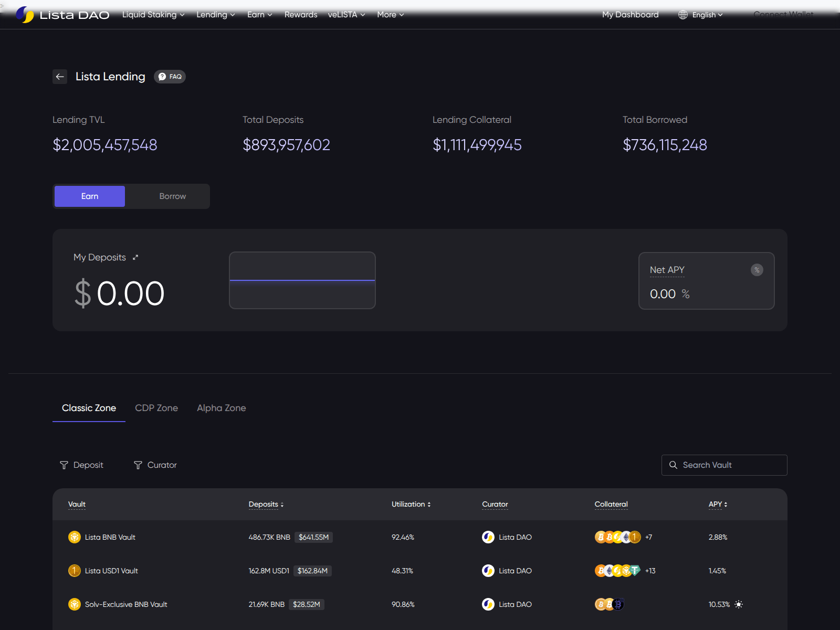Click Lista DAO curator icon in Solv-Exclusive row
This screenshot has height=630, width=840.
coord(488,604)
